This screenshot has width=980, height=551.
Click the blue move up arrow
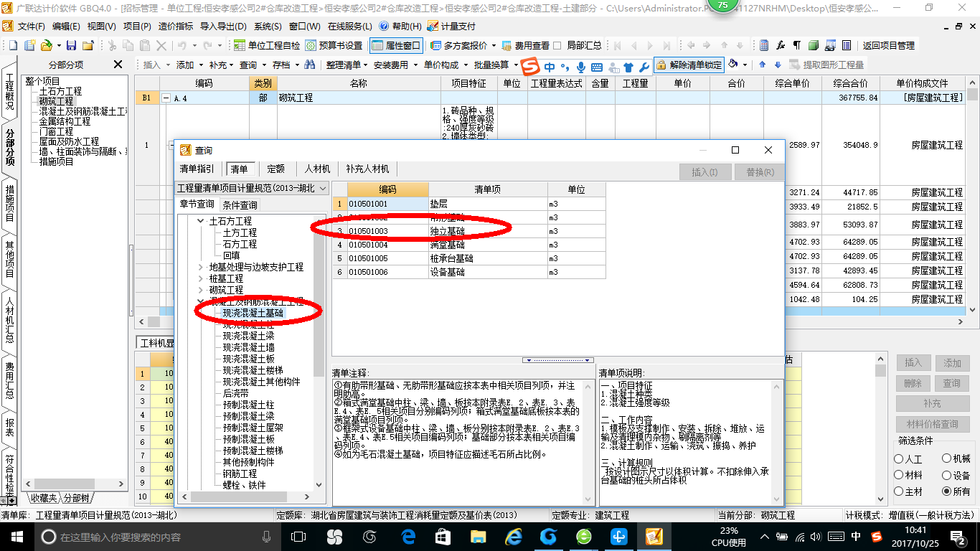tap(762, 65)
